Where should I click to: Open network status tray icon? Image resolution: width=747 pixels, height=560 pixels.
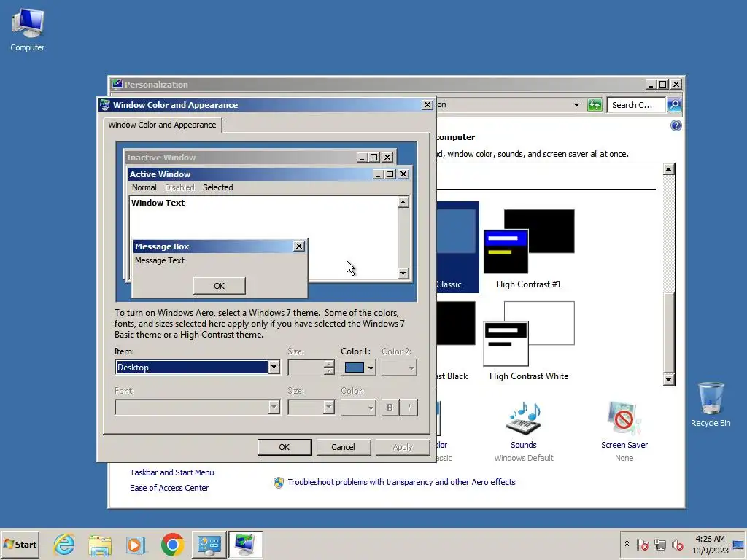click(659, 544)
